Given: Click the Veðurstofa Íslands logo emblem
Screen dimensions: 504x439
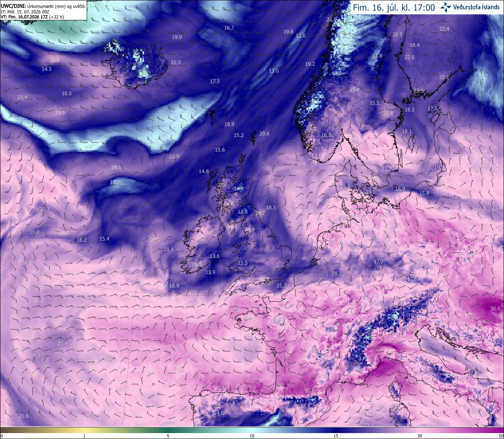Looking at the screenshot, I should point(446,7).
